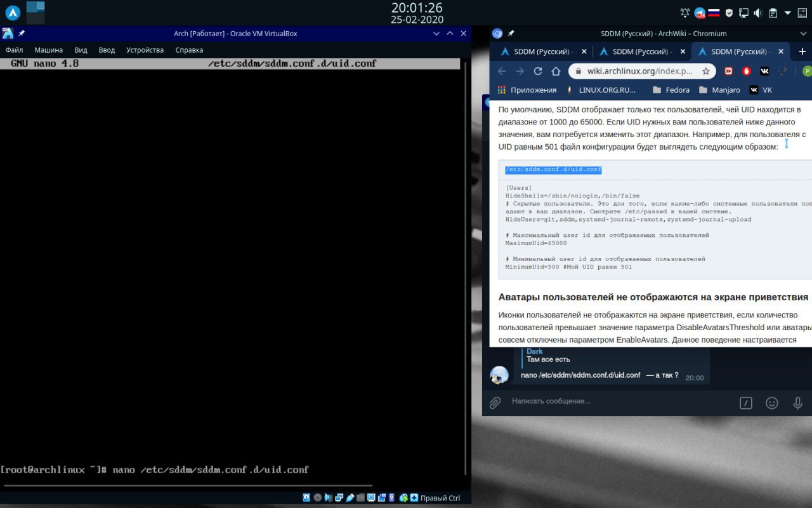Open the Fedora bookmarks folder
This screenshot has height=508, width=812.
click(671, 90)
